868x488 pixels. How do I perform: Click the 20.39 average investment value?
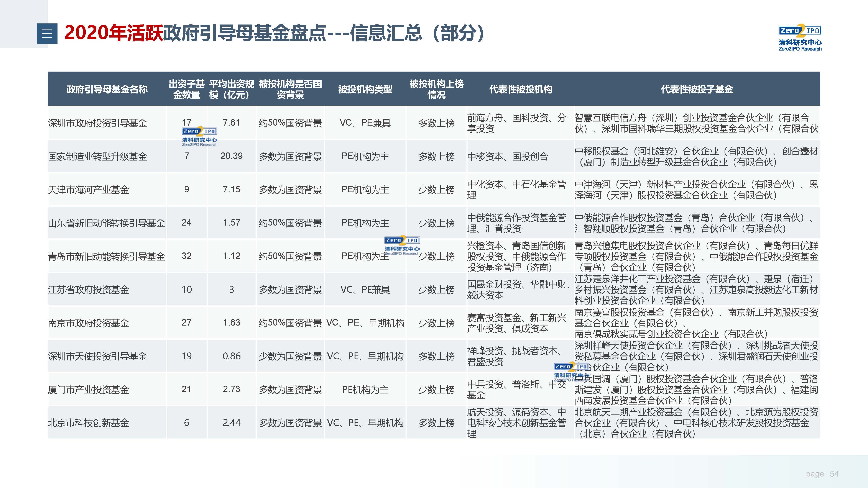click(232, 156)
